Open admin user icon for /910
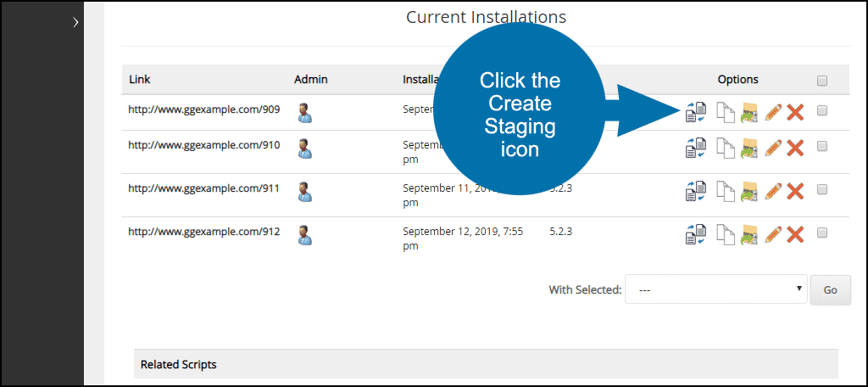This screenshot has width=868, height=387. tap(304, 148)
